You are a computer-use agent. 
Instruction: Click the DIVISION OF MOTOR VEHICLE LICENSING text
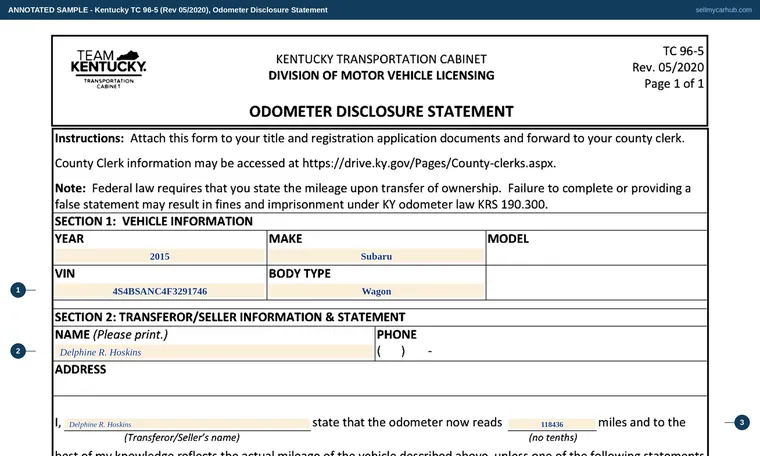(x=381, y=76)
